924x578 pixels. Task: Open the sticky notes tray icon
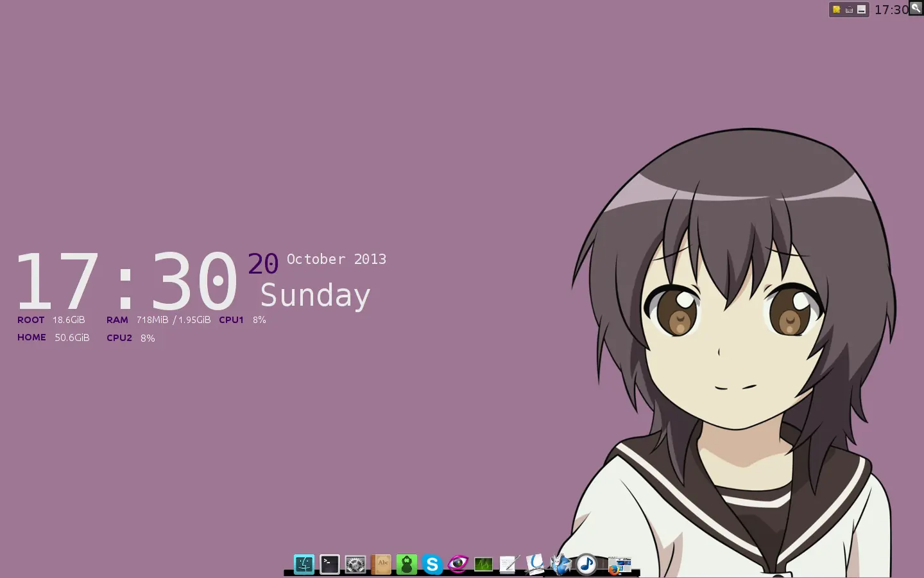point(837,9)
